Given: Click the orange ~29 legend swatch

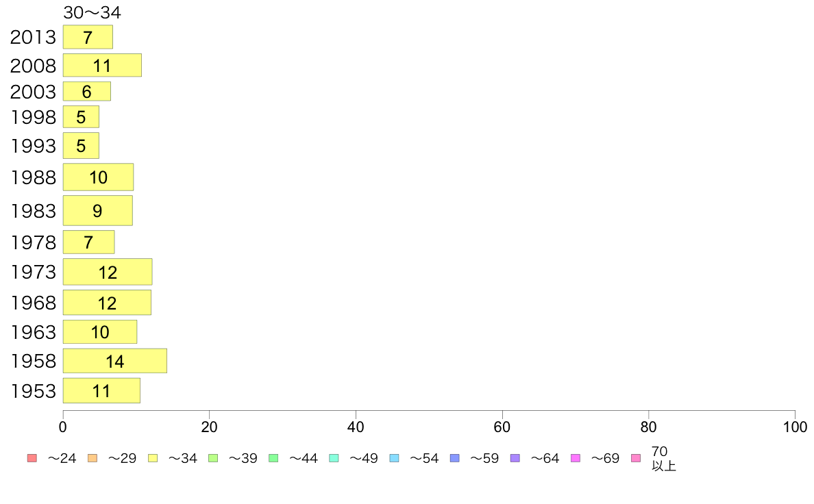Looking at the screenshot, I should 92,458.
